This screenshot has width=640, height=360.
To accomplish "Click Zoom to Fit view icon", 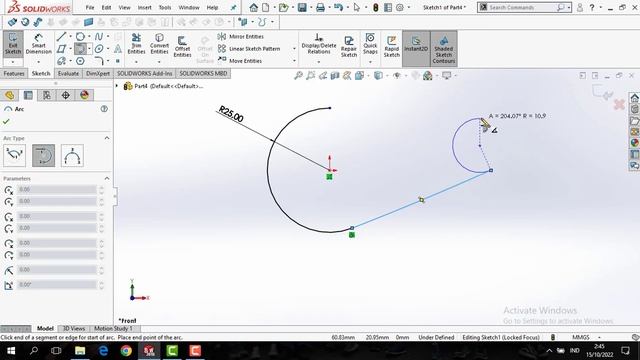I will pyautogui.click(x=299, y=76).
